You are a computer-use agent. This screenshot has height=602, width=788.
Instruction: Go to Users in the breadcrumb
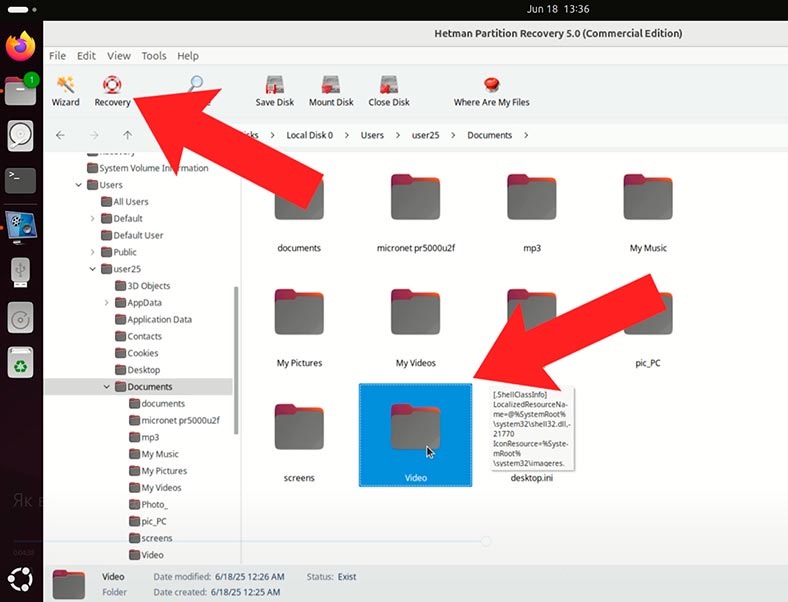point(372,135)
